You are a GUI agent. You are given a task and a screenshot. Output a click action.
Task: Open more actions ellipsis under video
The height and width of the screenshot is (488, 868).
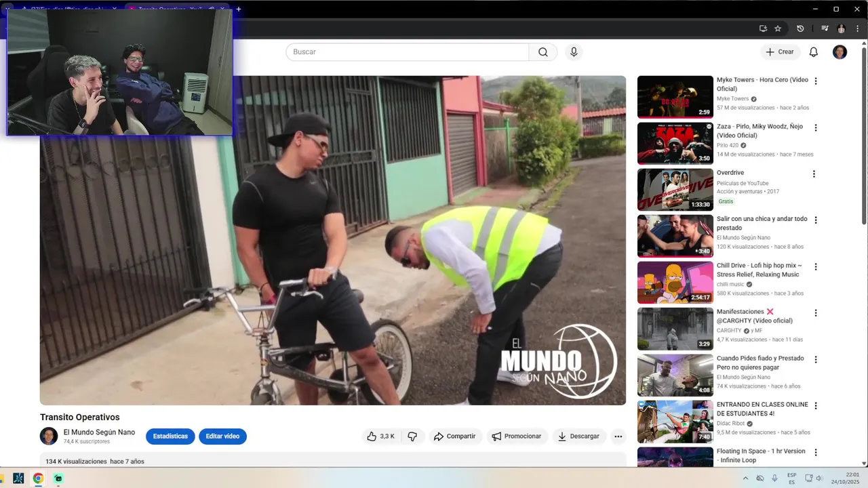[618, 436]
